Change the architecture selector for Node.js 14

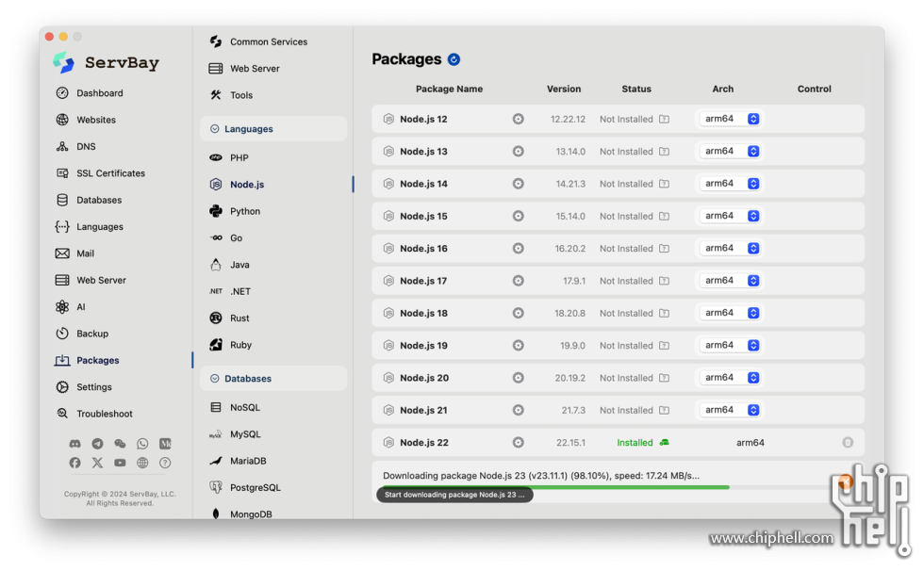click(731, 184)
